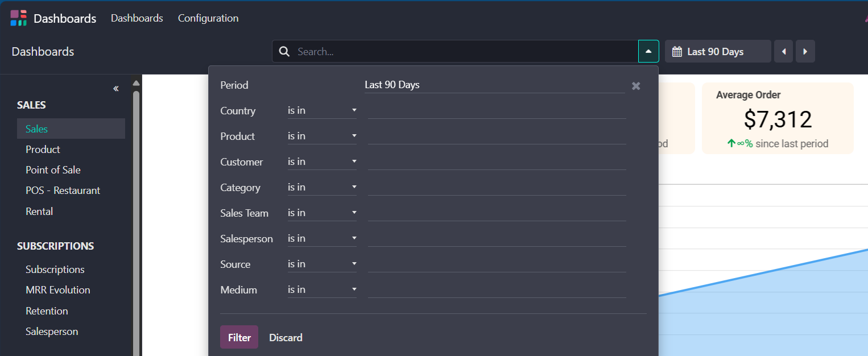Click the Discard button

pos(286,337)
